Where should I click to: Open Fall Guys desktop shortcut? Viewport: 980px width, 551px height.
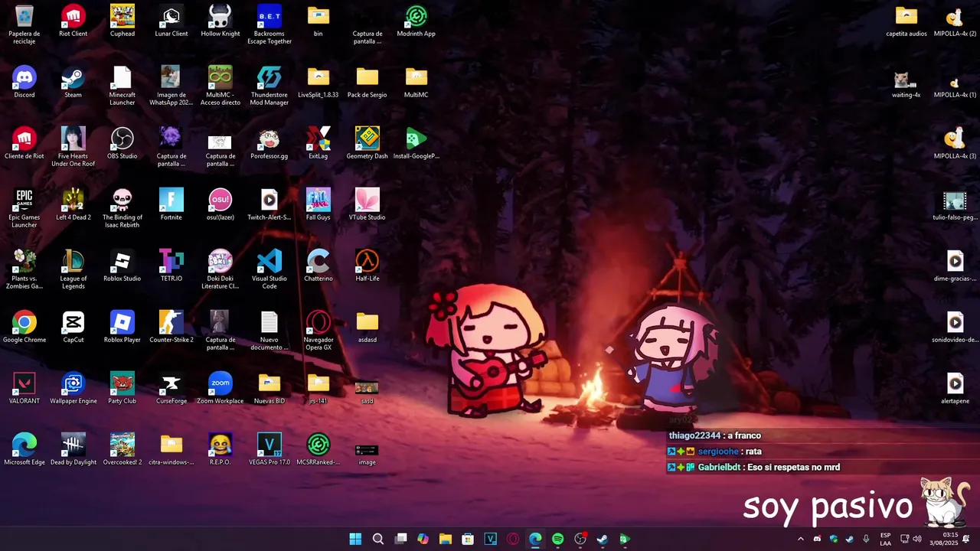coord(318,204)
